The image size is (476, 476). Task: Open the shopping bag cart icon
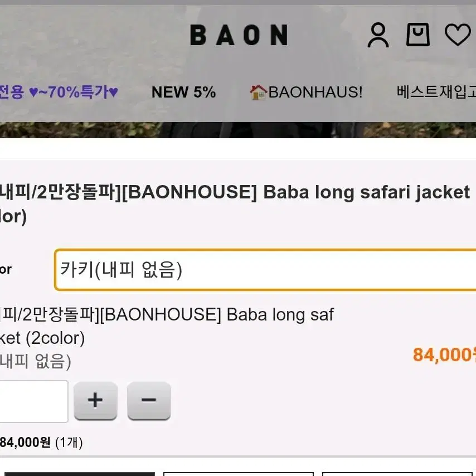pos(417,35)
